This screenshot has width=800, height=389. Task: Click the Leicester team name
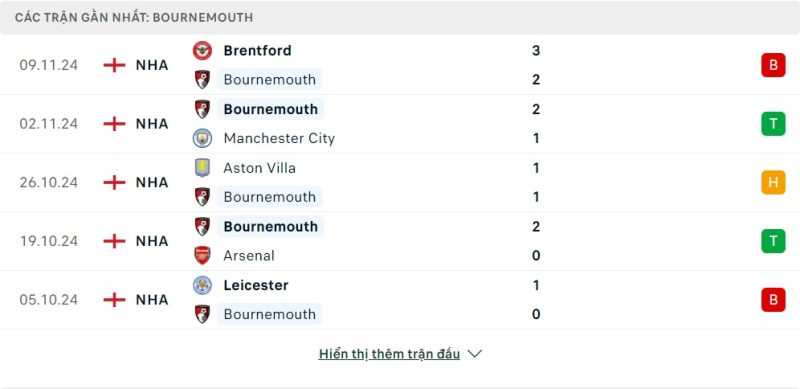(256, 285)
